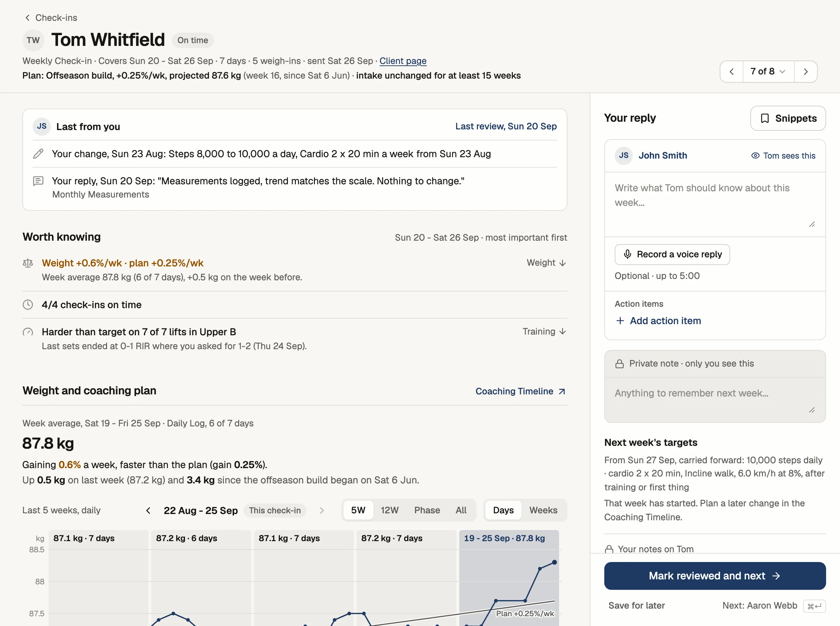Select the 87.1 kg · 7 days first week header
Viewport: 840px width, 626px height.
coord(84,538)
